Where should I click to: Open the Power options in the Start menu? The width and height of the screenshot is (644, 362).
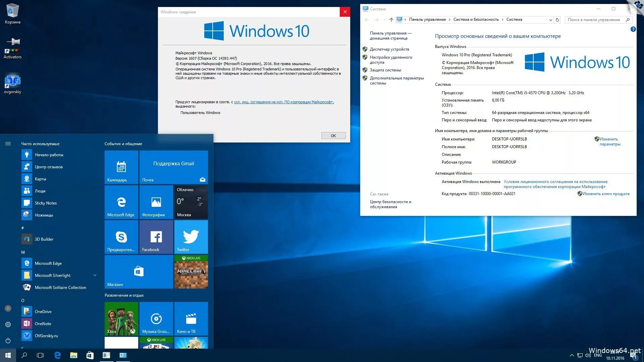(x=8, y=341)
